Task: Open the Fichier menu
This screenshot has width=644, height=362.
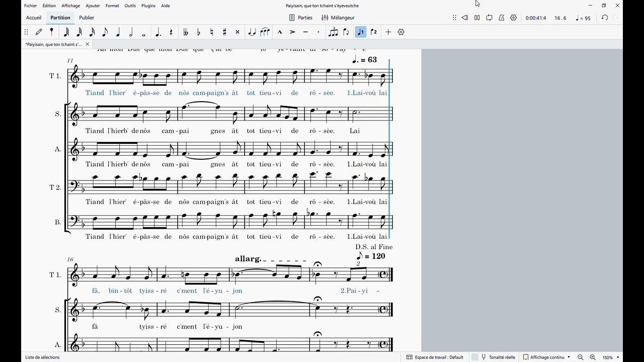Action: point(31,6)
